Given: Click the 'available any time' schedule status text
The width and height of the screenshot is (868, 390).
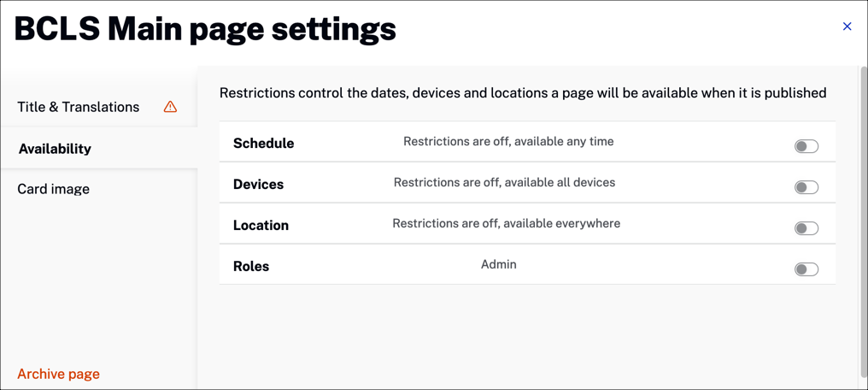Looking at the screenshot, I should point(508,141).
